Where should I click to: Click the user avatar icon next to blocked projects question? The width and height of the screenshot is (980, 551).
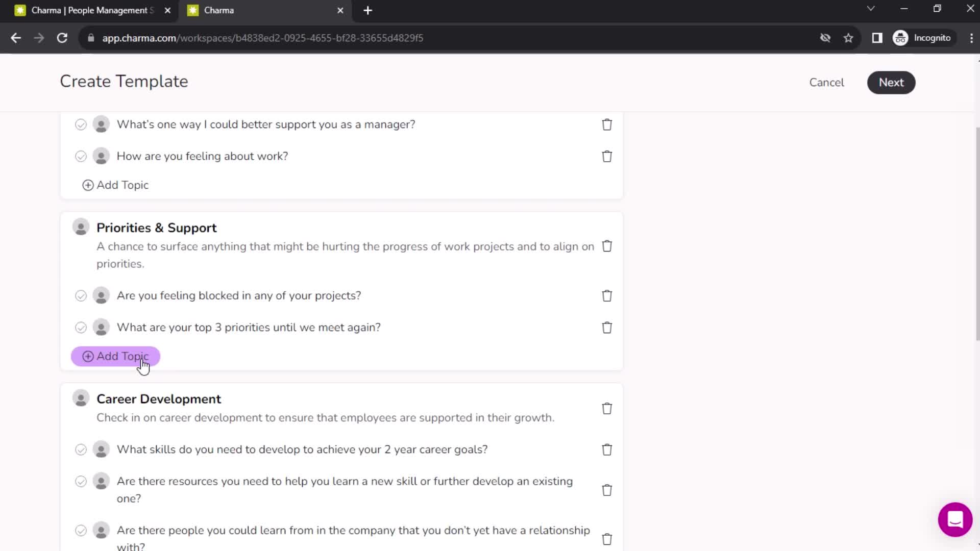tap(101, 295)
